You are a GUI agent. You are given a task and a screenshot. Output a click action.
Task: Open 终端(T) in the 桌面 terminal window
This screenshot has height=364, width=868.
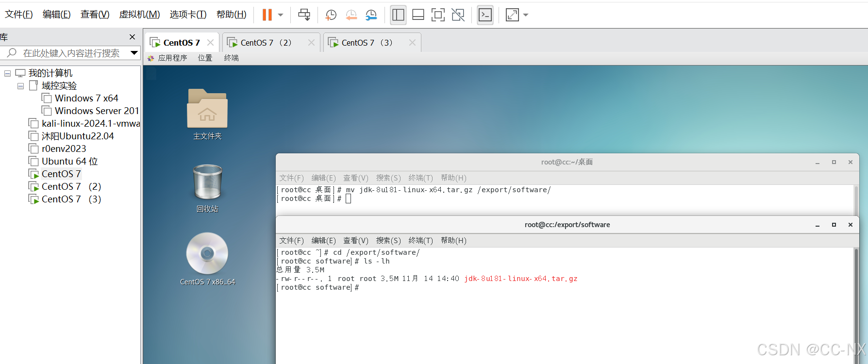(x=421, y=178)
